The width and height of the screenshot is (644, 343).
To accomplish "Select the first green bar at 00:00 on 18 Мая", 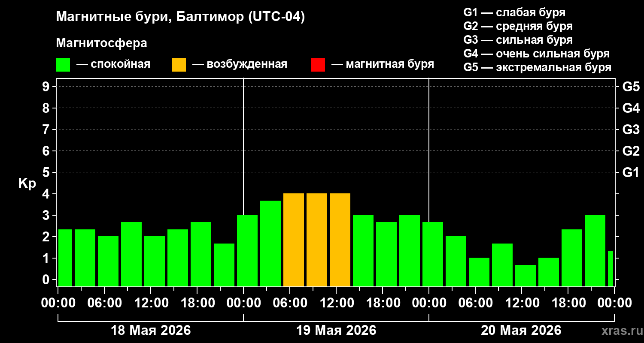I will pyautogui.click(x=65, y=258).
